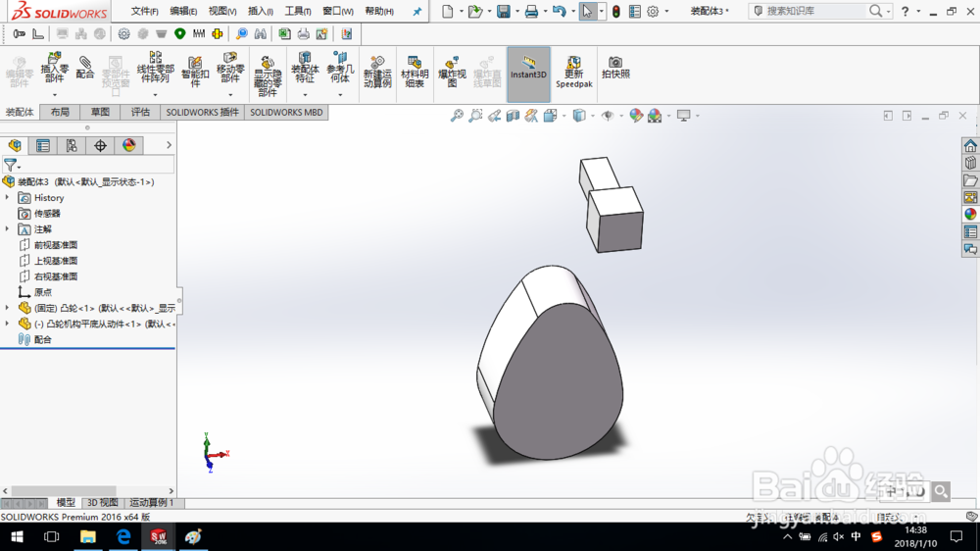Open the DisplayManager color ball tab
Viewport: 980px width, 551px height.
click(x=128, y=146)
